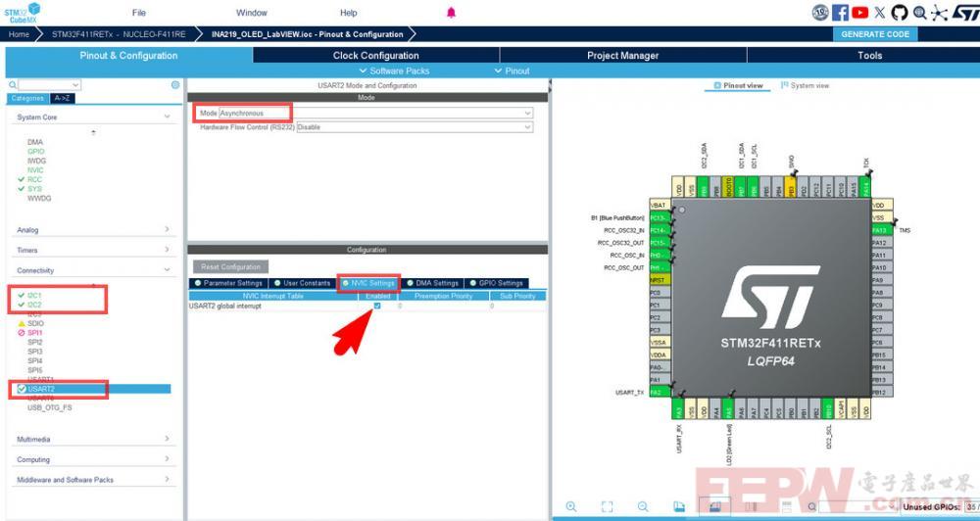The width and height of the screenshot is (980, 521).
Task: Open the NVIC Settings tab
Action: (x=368, y=283)
